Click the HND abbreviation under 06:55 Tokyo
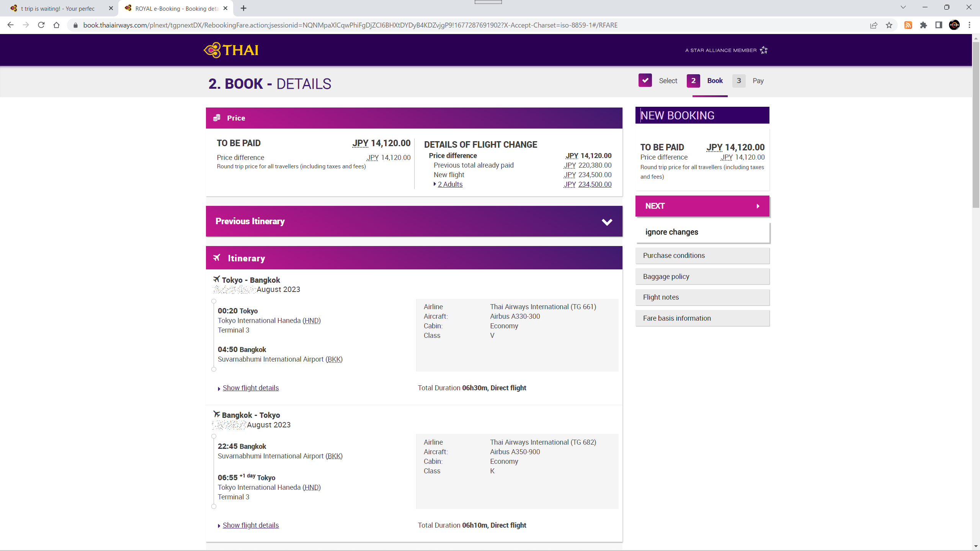980x551 pixels. click(x=312, y=487)
